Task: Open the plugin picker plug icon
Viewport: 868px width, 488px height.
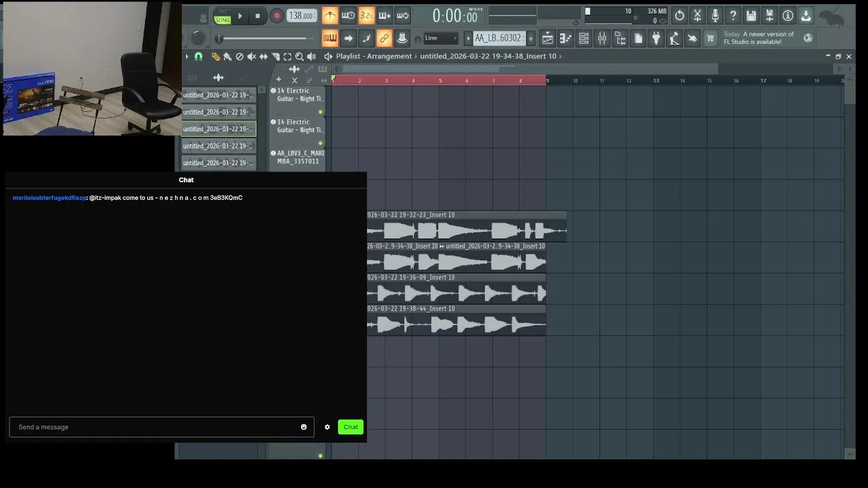Action: tap(656, 38)
